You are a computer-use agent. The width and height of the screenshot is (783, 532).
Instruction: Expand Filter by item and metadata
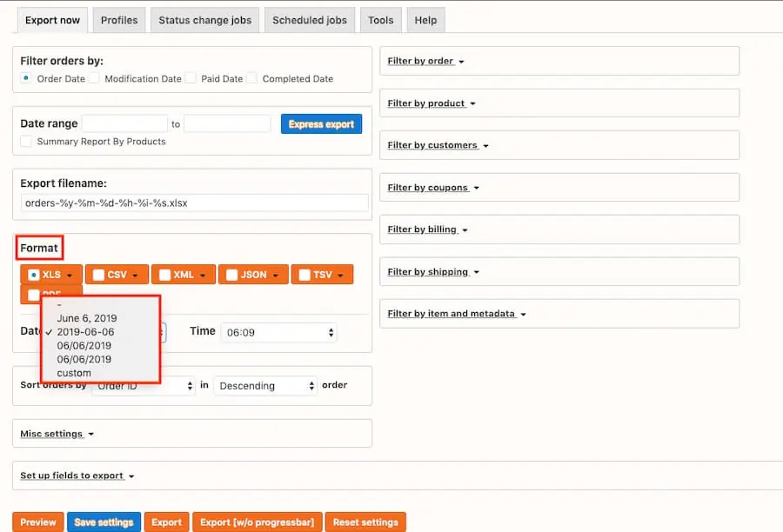457,314
